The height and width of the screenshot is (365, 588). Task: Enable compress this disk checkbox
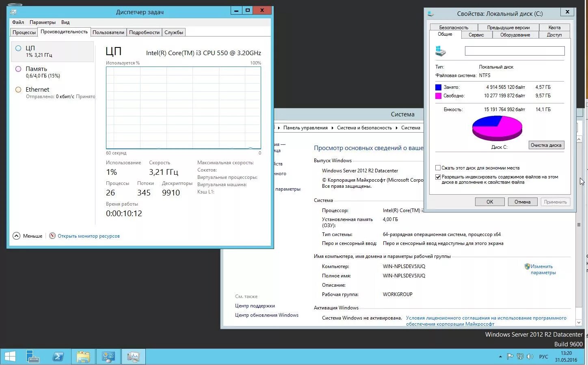coord(438,168)
